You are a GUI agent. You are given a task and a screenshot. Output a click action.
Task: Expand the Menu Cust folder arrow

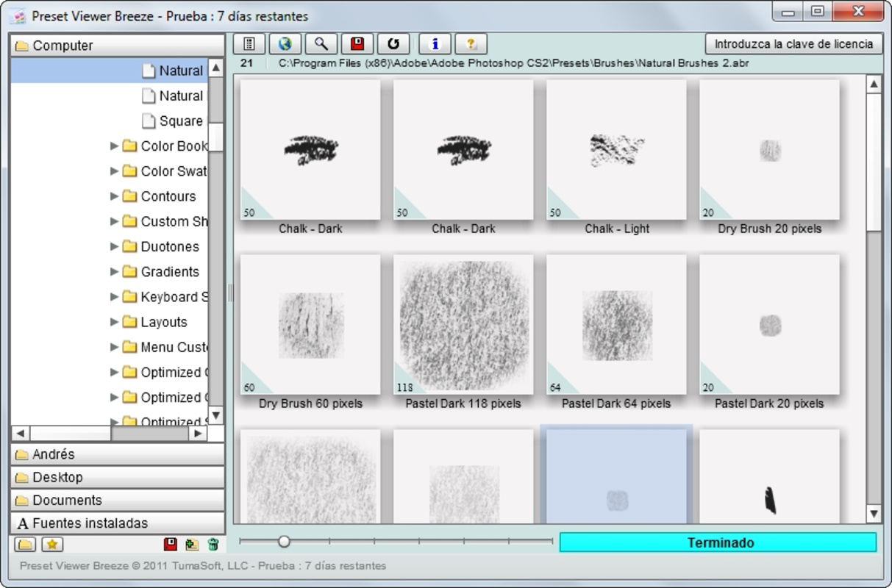point(114,347)
